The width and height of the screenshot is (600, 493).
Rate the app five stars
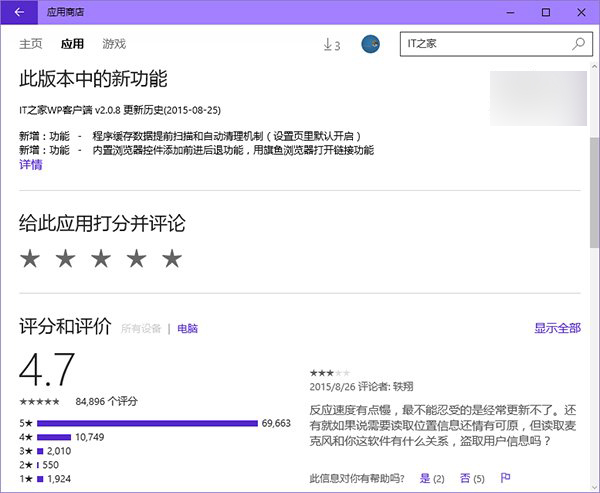pyautogui.click(x=172, y=259)
